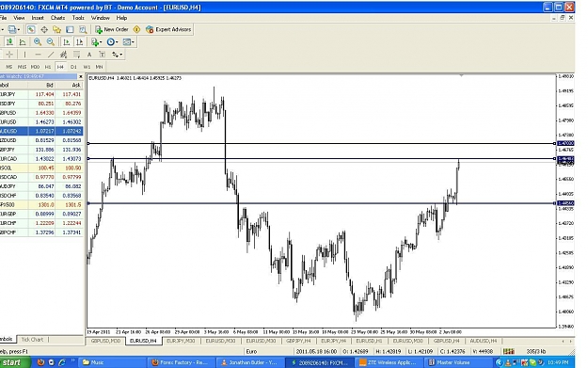Open the Indicators list dropdown
This screenshot has height=368, width=588.
click(96, 42)
